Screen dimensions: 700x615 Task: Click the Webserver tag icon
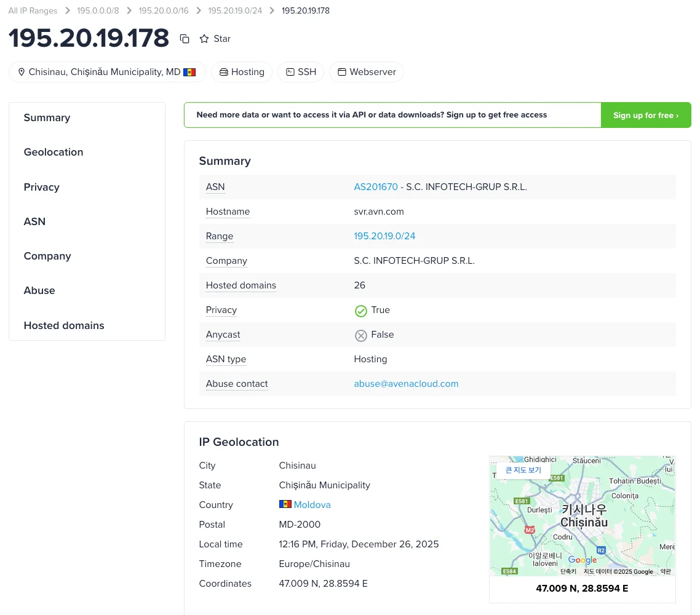[x=342, y=72]
